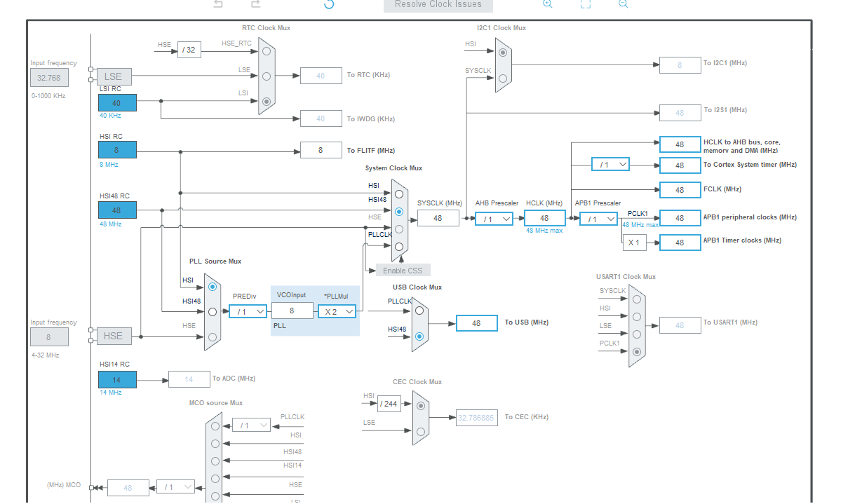Click the Enable CSS button

(403, 269)
